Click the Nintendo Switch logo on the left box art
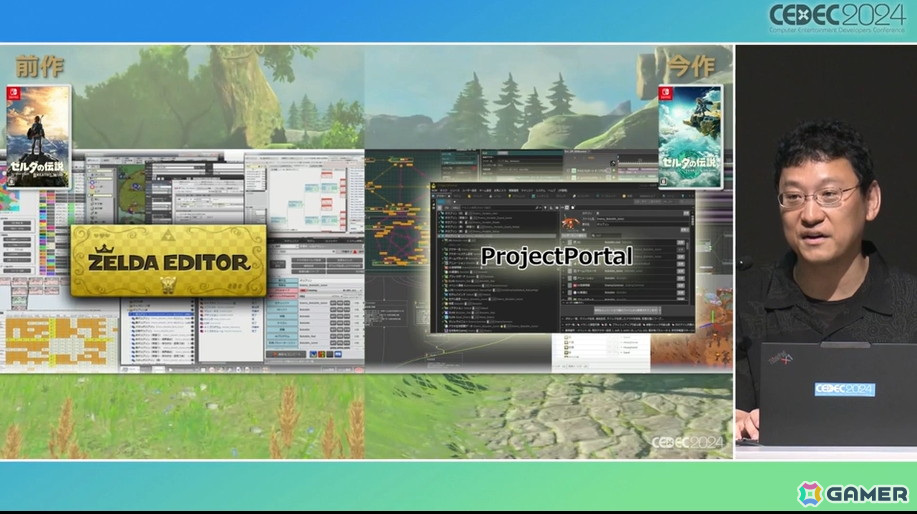 (12, 94)
